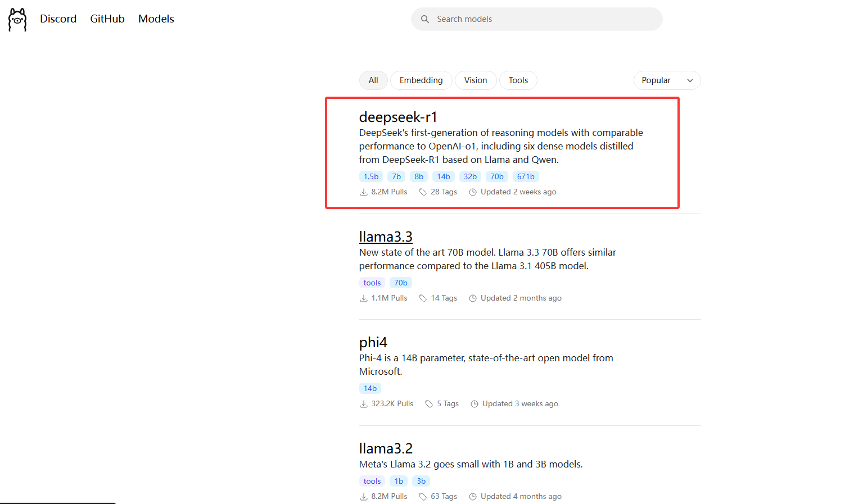Click the llama3.2 1b size tag
Image resolution: width=845 pixels, height=504 pixels.
399,481
